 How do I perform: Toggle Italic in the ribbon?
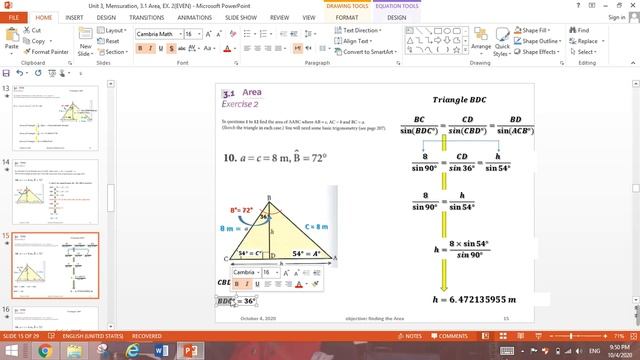coord(150,49)
